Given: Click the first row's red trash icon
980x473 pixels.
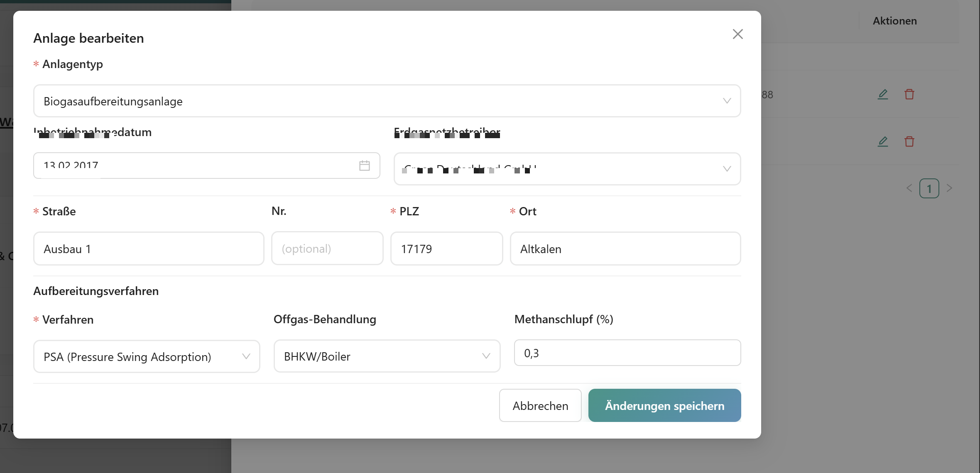Looking at the screenshot, I should (x=909, y=95).
